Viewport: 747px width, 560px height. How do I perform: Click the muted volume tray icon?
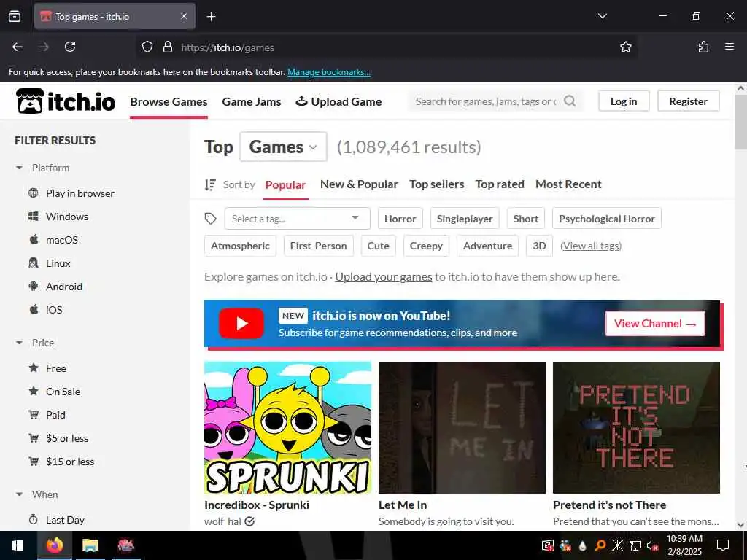click(x=653, y=545)
